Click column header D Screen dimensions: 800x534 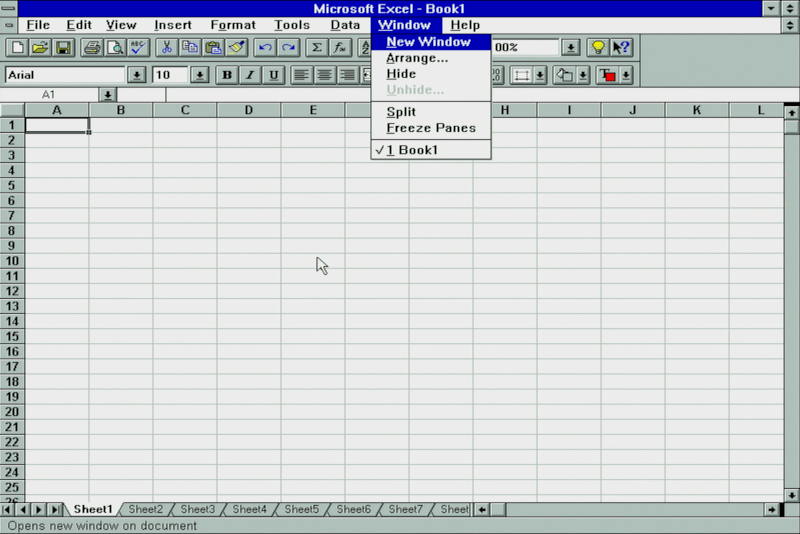[x=248, y=110]
